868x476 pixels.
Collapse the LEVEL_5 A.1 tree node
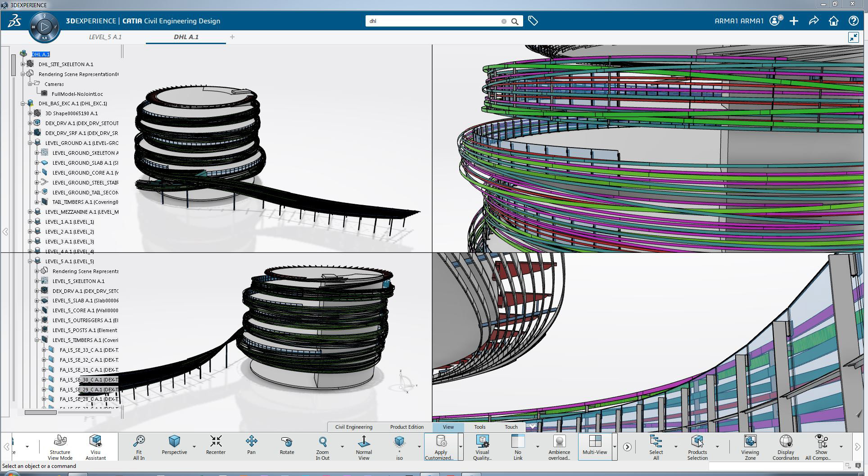pos(30,261)
